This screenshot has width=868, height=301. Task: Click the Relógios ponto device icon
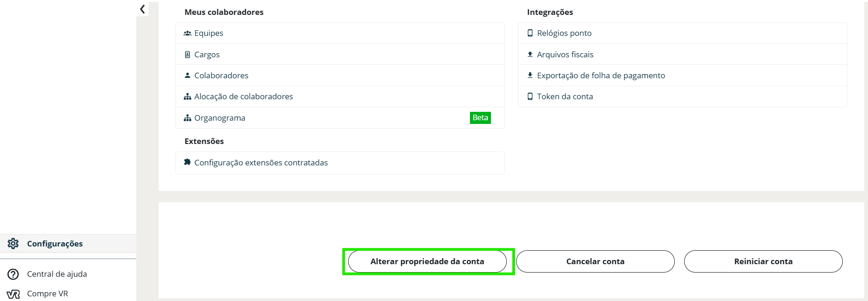[x=530, y=33]
